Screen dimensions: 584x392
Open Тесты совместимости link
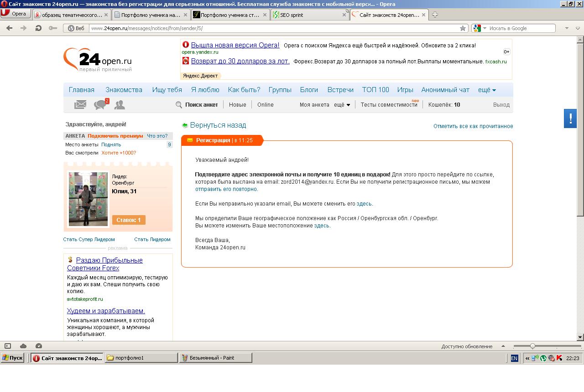coord(389,105)
